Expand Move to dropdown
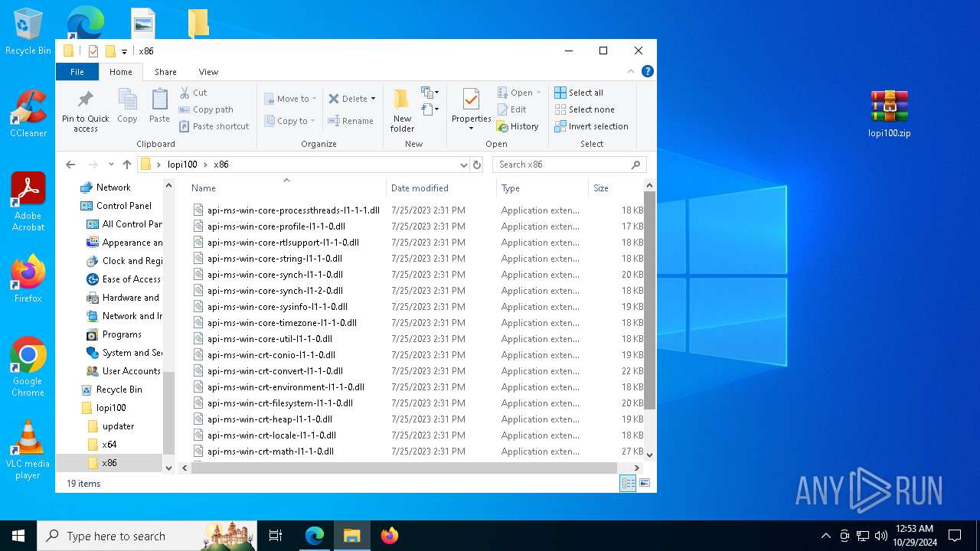980x551 pixels. 315,99
